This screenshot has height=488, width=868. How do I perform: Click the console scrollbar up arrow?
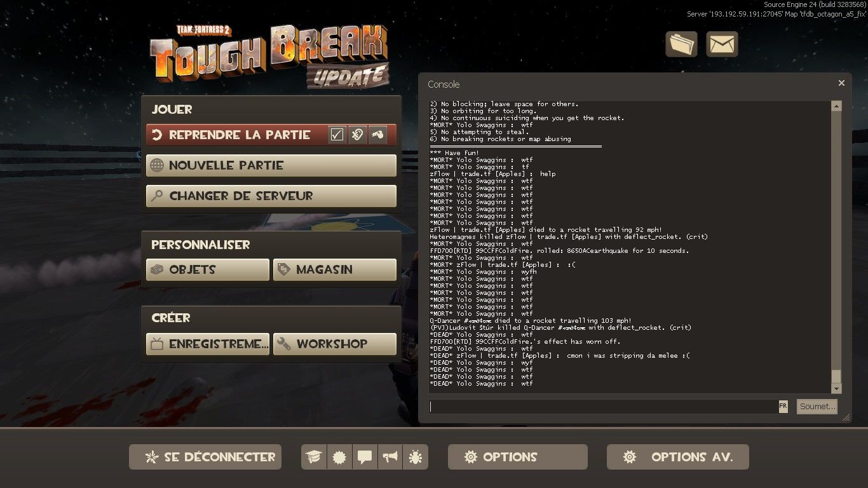836,106
